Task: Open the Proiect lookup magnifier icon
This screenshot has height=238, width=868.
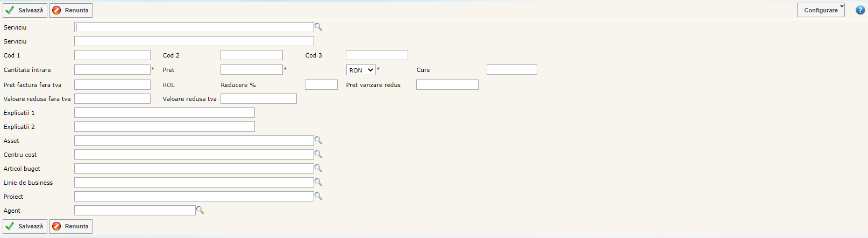Action: point(318,196)
